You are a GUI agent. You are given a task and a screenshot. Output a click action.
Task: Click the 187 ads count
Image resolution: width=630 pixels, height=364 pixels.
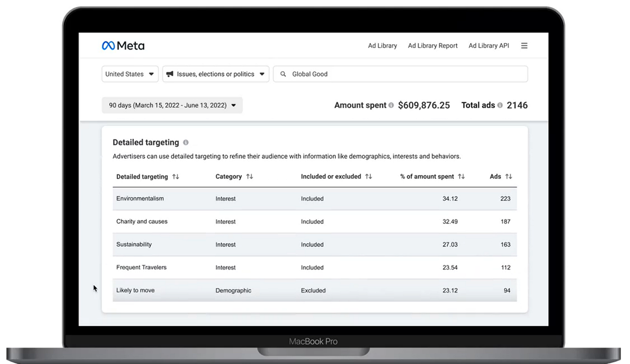tap(505, 222)
